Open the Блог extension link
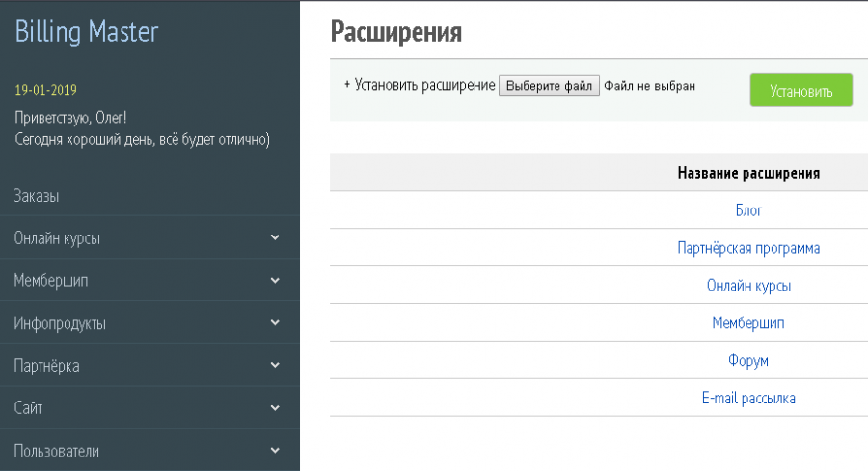The width and height of the screenshot is (868, 471). click(x=748, y=210)
